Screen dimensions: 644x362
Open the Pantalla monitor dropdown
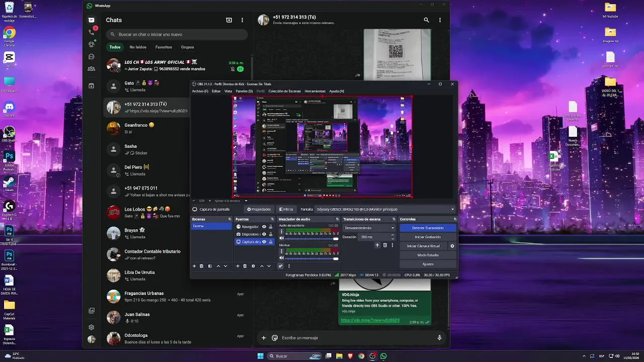(385, 209)
